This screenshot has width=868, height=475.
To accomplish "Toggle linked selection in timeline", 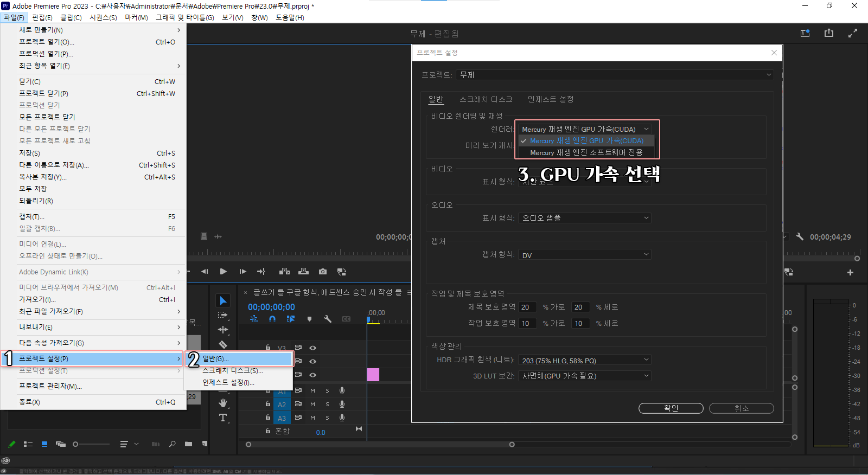I will point(291,319).
